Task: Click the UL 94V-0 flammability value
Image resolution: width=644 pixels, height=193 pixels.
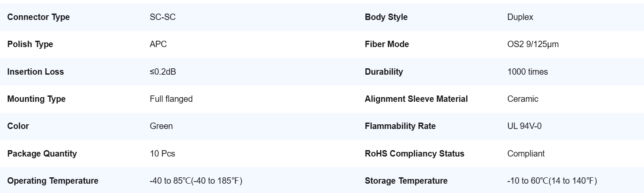Action: tap(524, 126)
